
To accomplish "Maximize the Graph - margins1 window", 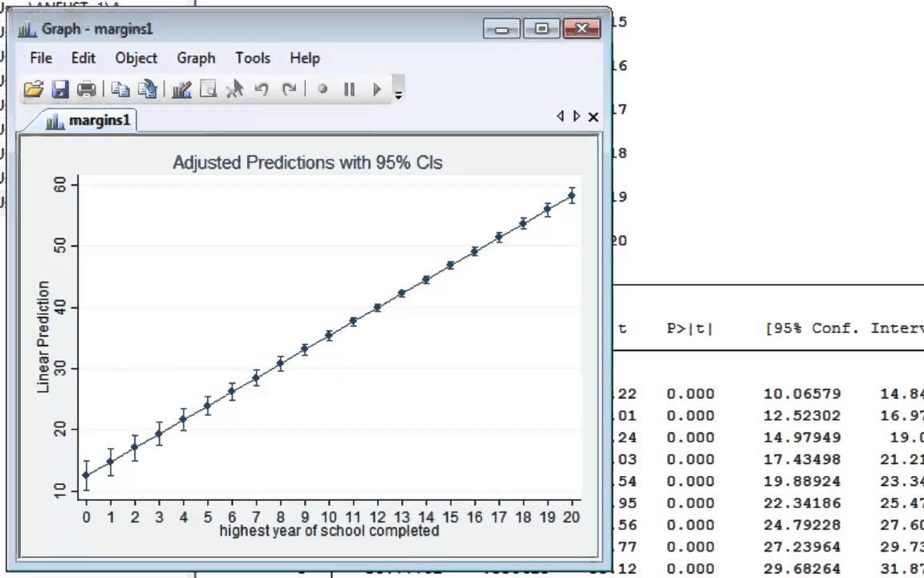I will pos(541,28).
